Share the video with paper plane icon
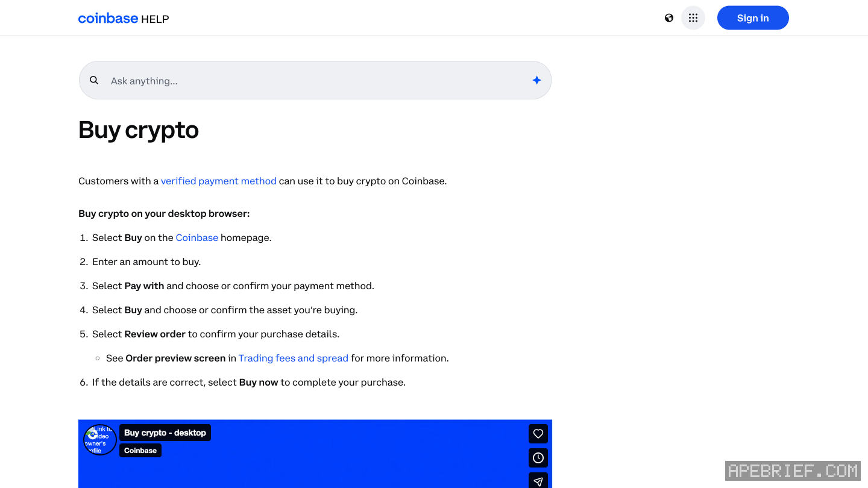The width and height of the screenshot is (868, 488). 538,481
